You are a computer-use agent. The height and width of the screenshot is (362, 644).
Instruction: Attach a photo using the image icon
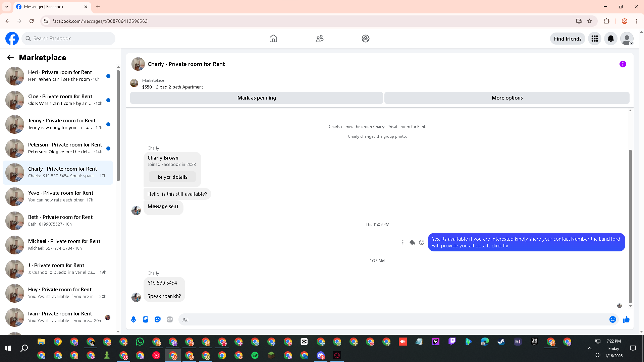[146, 319]
